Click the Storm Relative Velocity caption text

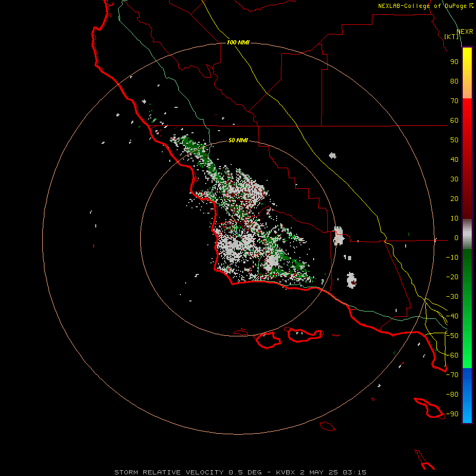[x=241, y=472]
